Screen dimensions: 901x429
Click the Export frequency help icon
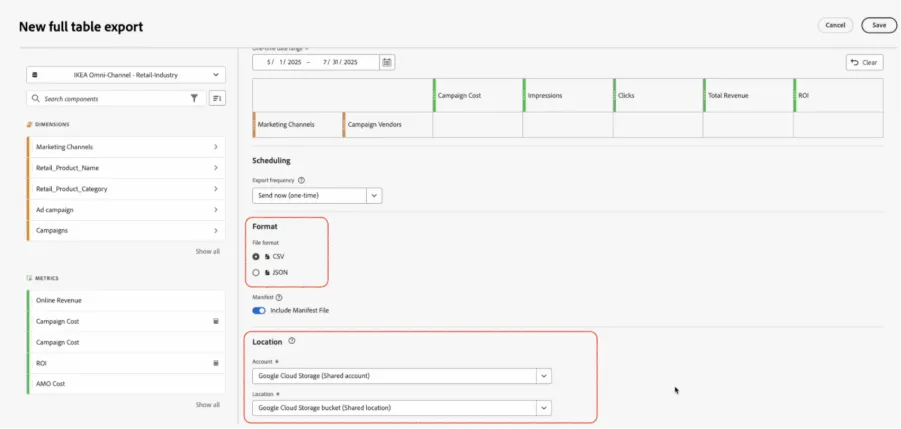[302, 180]
